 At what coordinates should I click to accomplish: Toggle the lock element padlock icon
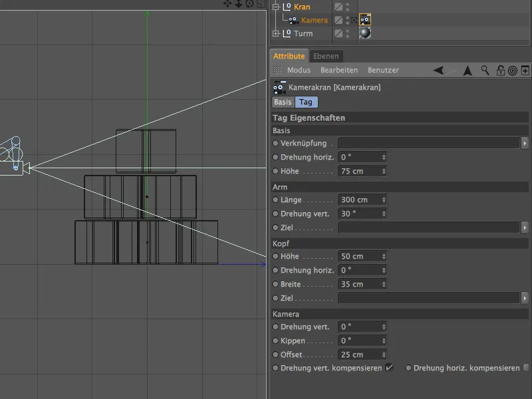click(501, 70)
